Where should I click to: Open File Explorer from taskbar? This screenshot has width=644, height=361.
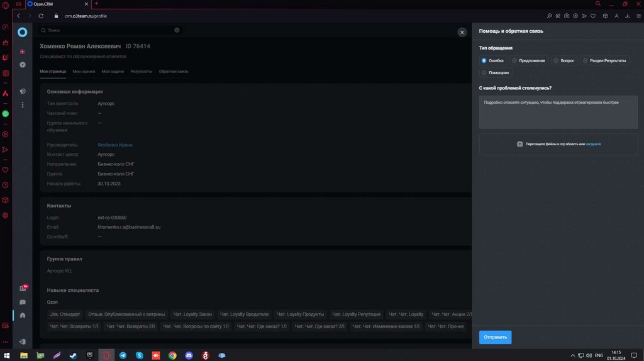pos(24,356)
